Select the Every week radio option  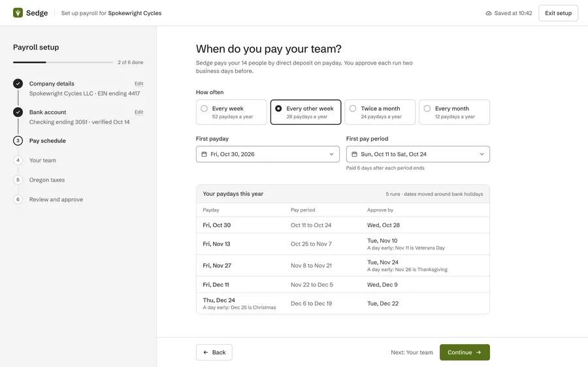tap(231, 112)
